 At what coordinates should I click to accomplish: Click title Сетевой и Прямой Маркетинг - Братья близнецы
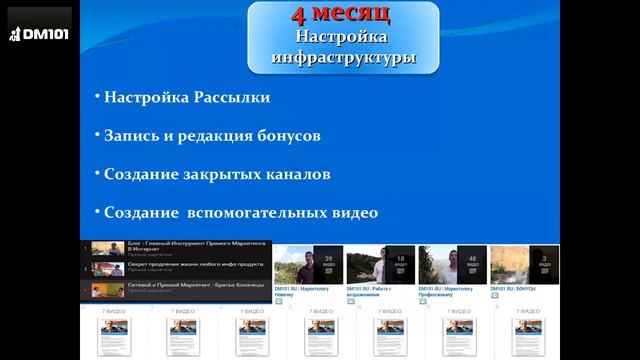tap(196, 285)
